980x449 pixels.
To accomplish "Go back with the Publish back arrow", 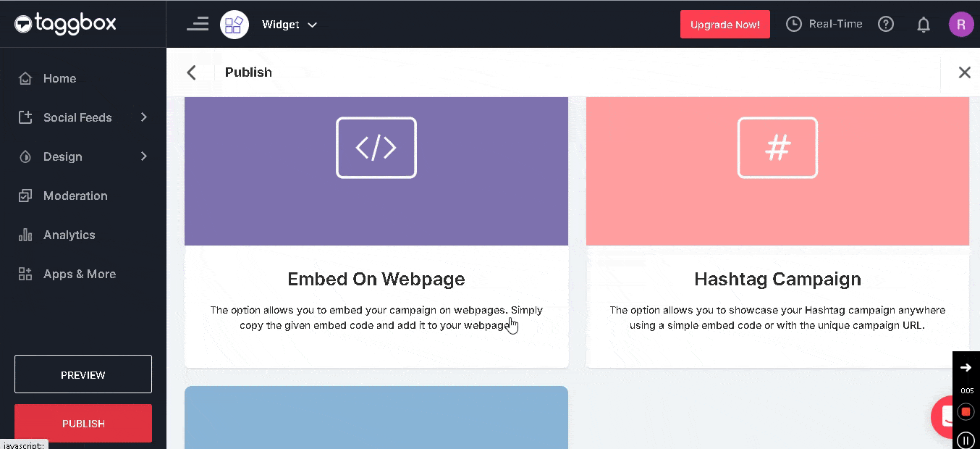I will click(x=192, y=72).
